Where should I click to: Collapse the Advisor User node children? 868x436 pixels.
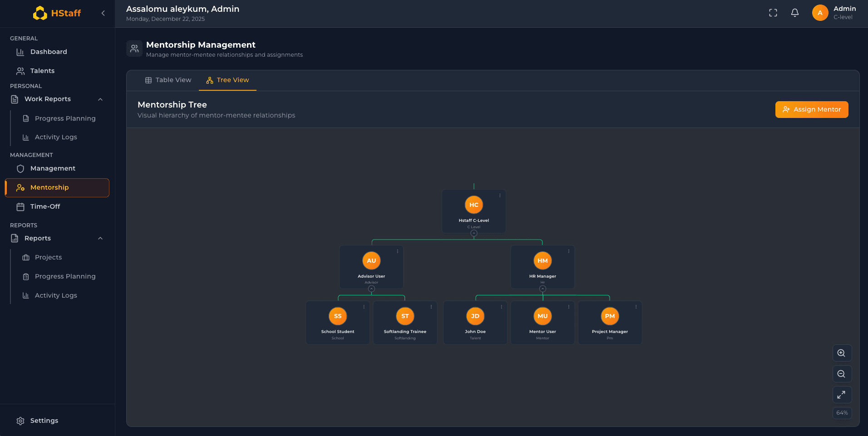371,289
